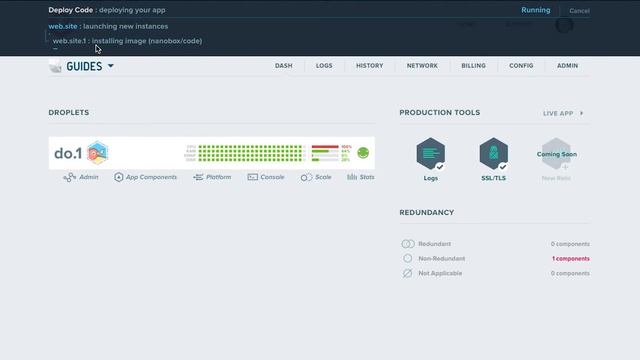
Task: Click the do.1 droplet hexagon logo
Action: (98, 153)
